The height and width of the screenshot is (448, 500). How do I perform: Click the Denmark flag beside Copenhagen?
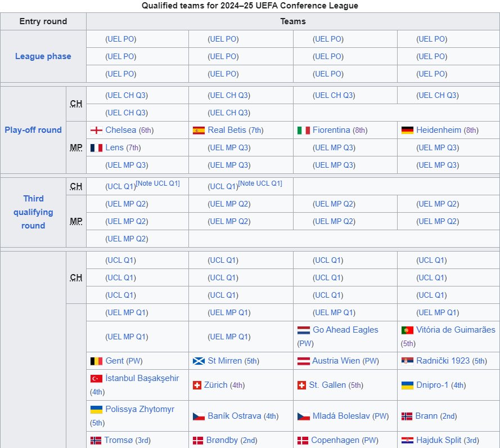click(x=303, y=440)
